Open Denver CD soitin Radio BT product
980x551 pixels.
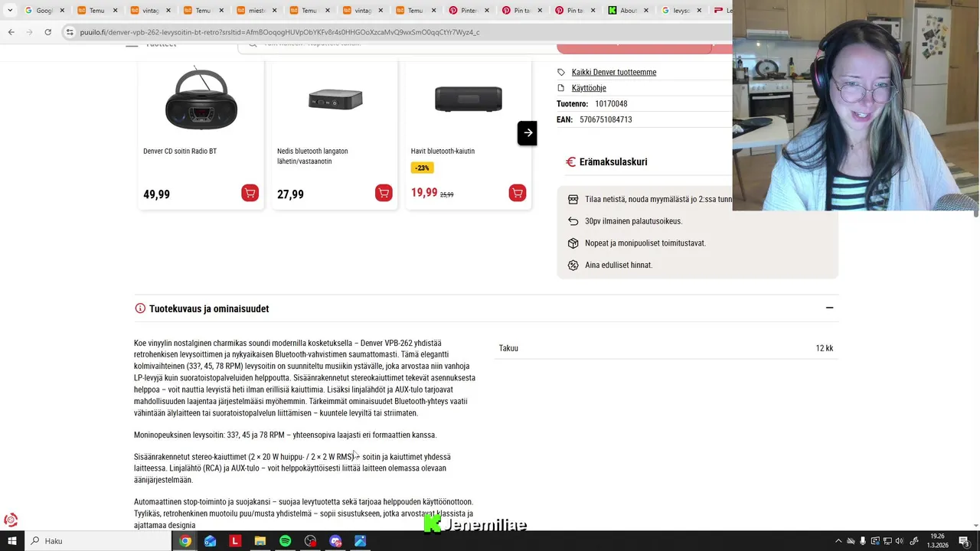coord(180,151)
